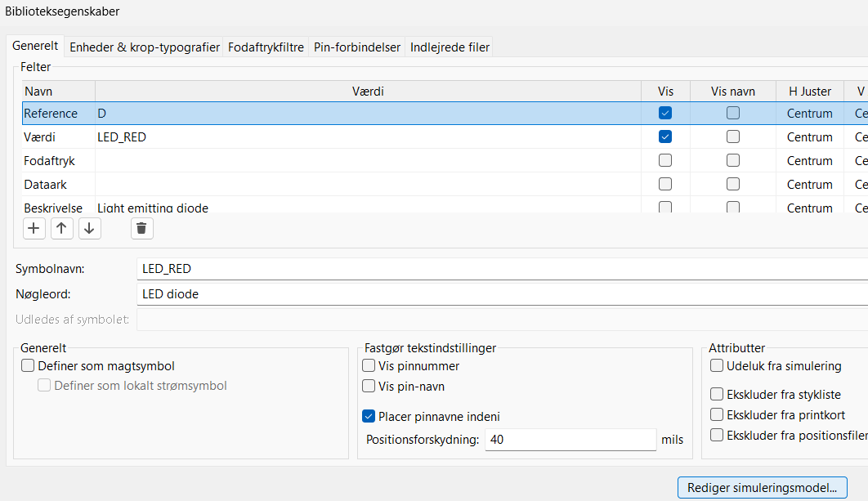Screen dimensions: 868x501
Task: Click the Navn column header
Action: 59,92
